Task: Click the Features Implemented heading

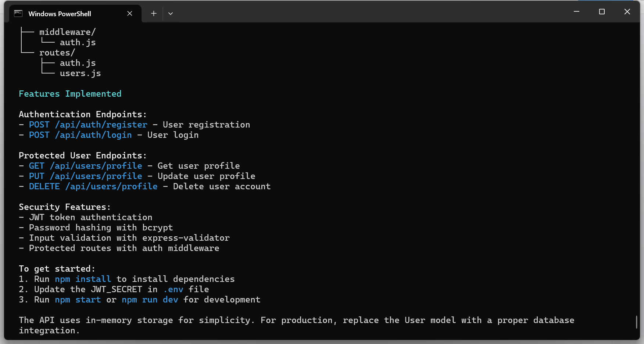Action: (x=70, y=94)
